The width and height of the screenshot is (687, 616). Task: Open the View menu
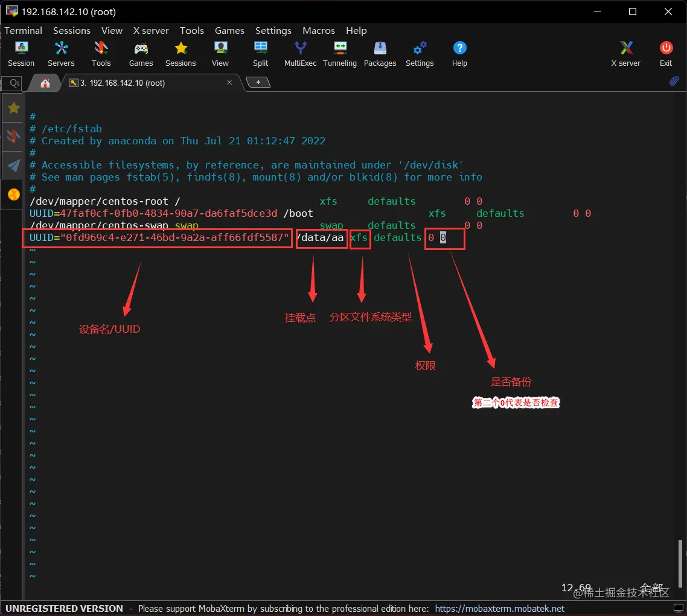point(112,30)
